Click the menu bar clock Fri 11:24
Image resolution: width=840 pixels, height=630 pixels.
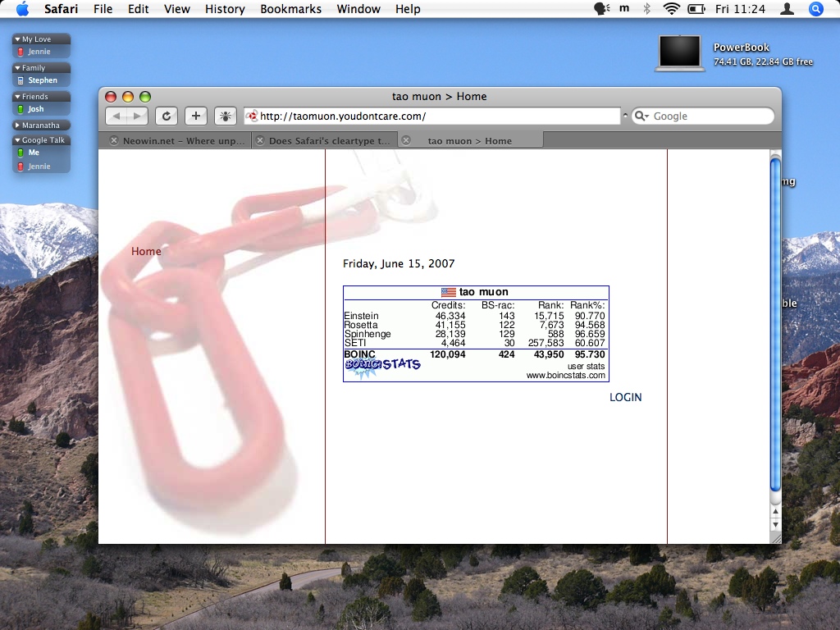[x=740, y=8]
